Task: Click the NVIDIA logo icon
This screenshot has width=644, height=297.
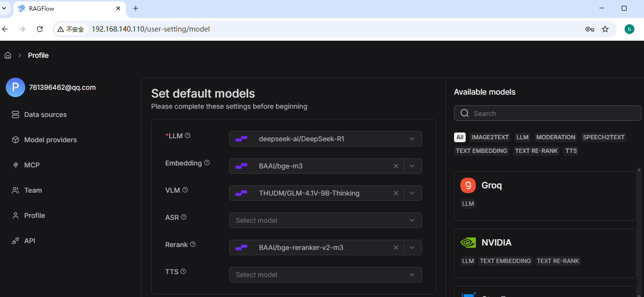Action: [468, 243]
